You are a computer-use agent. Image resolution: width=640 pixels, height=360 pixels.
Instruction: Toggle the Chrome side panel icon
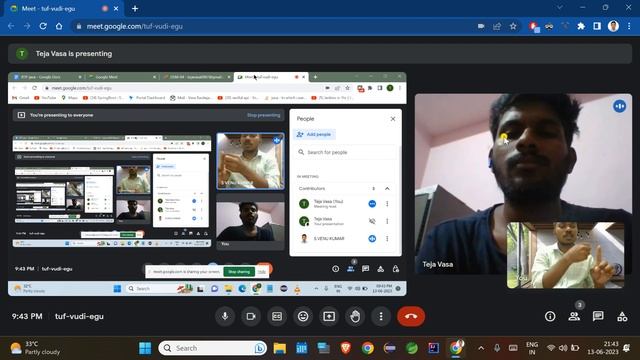coord(597,26)
